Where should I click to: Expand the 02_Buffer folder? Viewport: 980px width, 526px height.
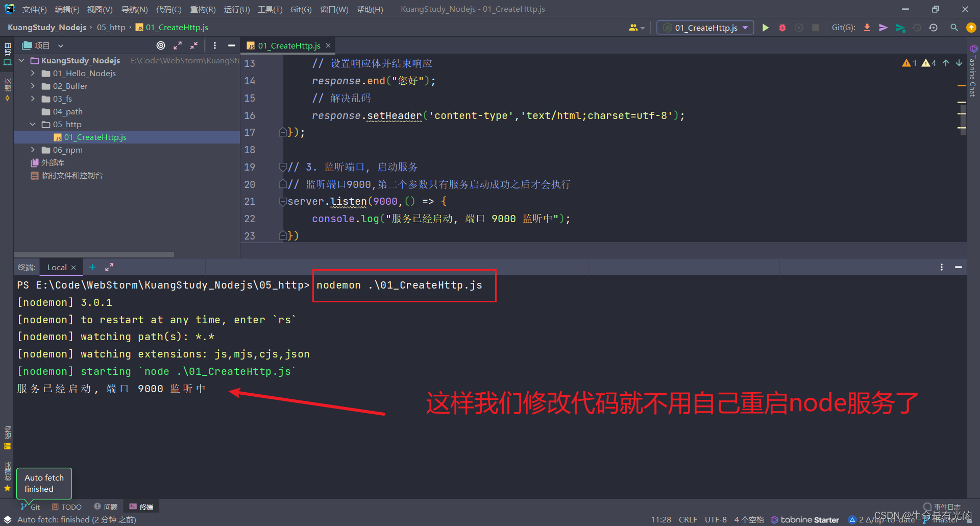(x=33, y=86)
